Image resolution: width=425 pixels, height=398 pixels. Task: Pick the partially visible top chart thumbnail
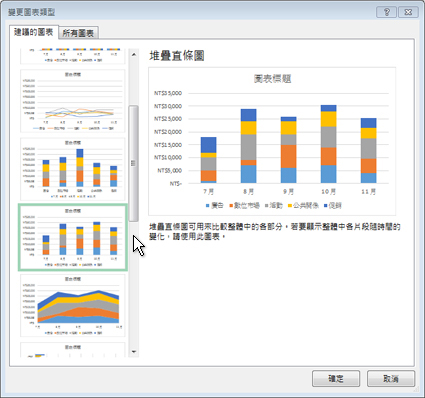[73, 56]
